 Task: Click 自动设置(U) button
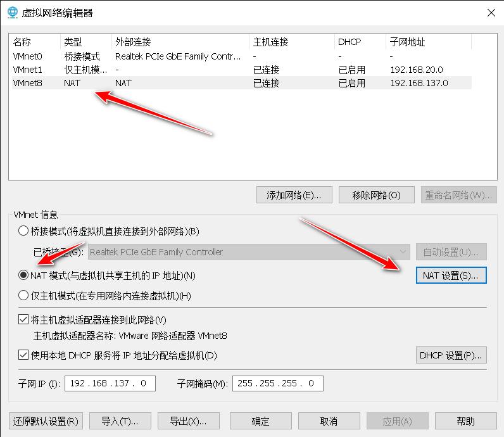click(x=451, y=252)
